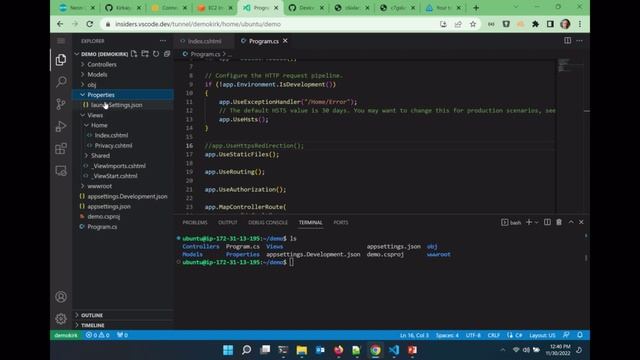Switch to the Index.cshtml editor tab
This screenshot has height=360, width=640.
(x=204, y=41)
